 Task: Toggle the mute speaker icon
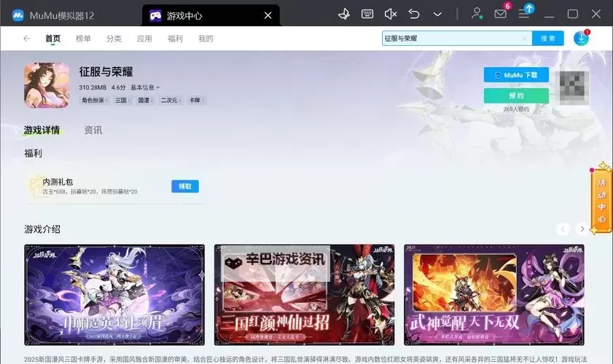(391, 15)
